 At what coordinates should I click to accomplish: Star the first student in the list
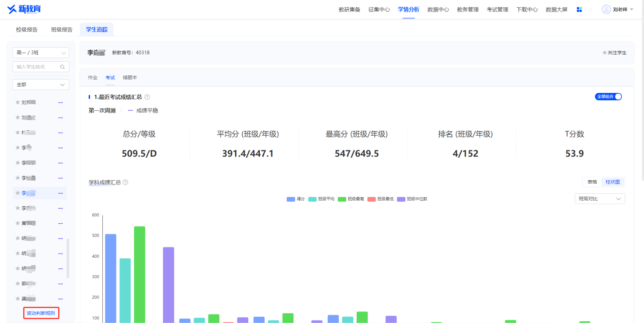tap(17, 103)
